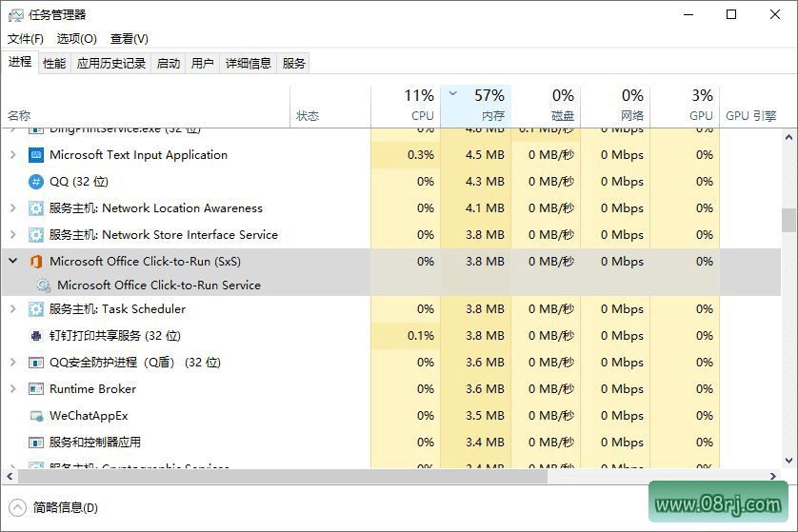Open the 查看(V) menu
The height and width of the screenshot is (532, 798).
[x=130, y=39]
